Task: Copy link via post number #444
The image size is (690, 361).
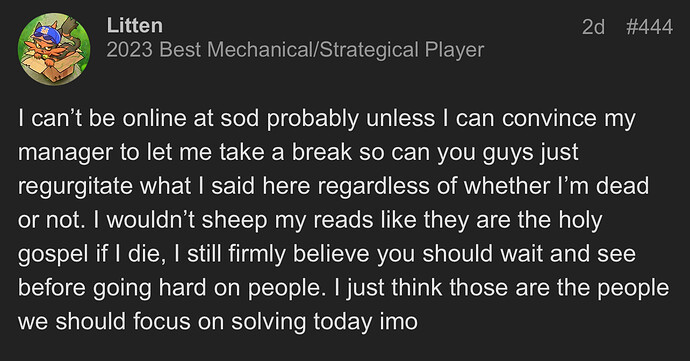Action: pos(649,27)
